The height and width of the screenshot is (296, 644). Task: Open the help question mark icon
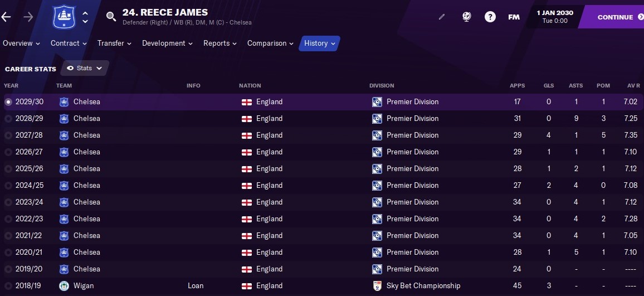coord(490,17)
